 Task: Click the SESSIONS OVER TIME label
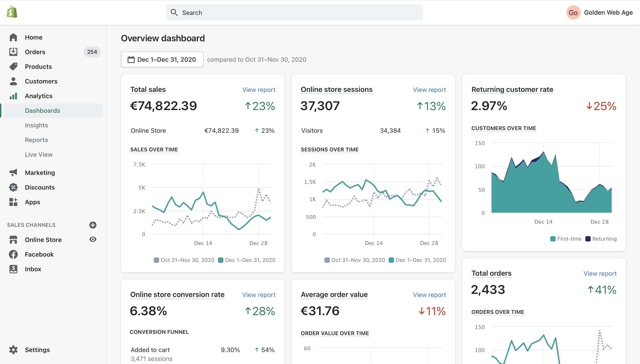[x=330, y=150]
